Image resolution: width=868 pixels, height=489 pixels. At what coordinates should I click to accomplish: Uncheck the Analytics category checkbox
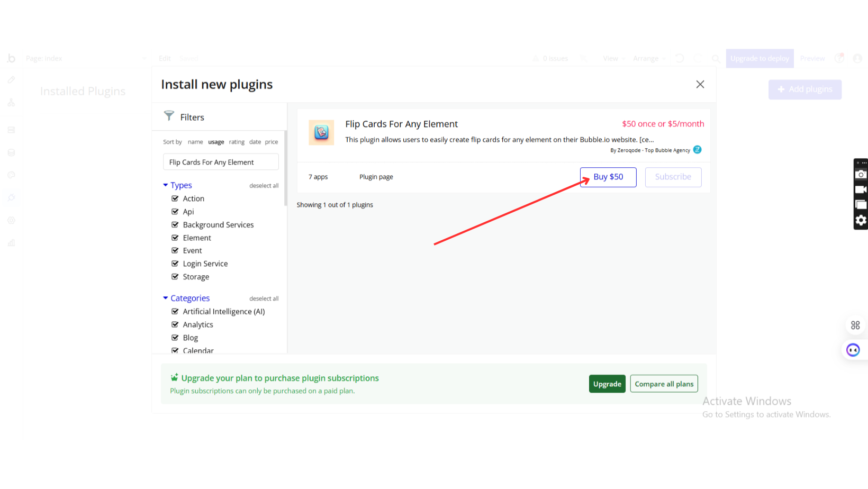(x=175, y=324)
